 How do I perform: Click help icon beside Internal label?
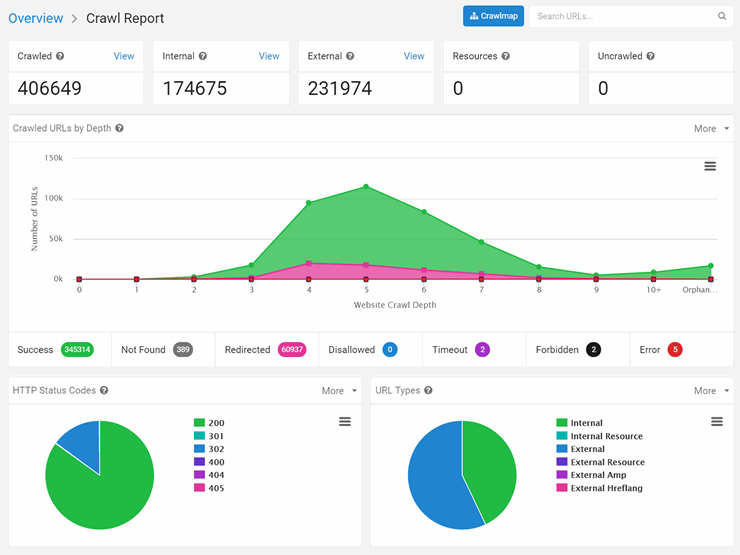(x=203, y=57)
